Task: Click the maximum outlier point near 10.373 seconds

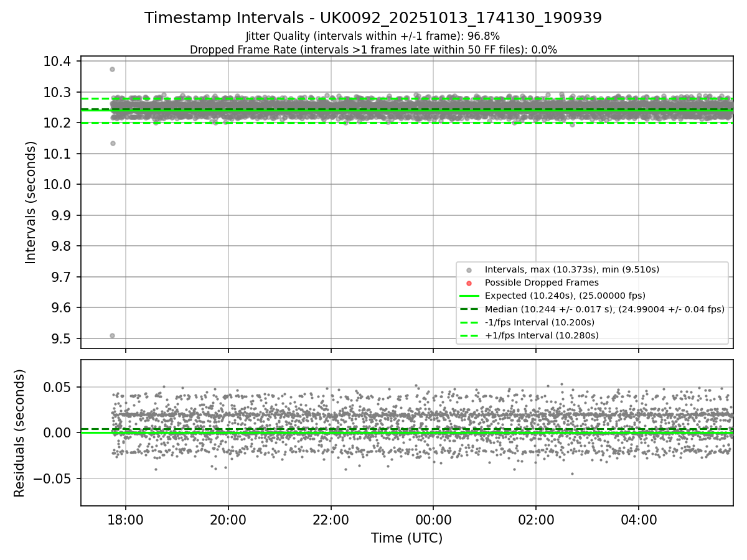Action: pos(112,69)
